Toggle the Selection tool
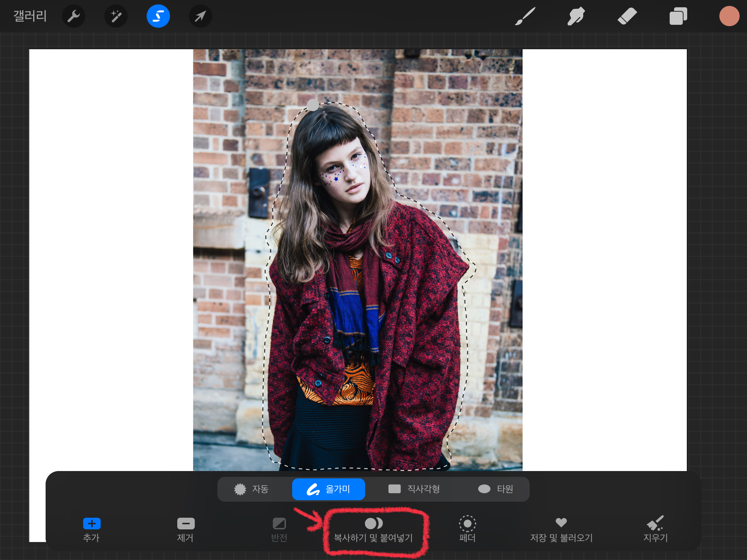Screen dimensions: 747x560 pos(158,16)
